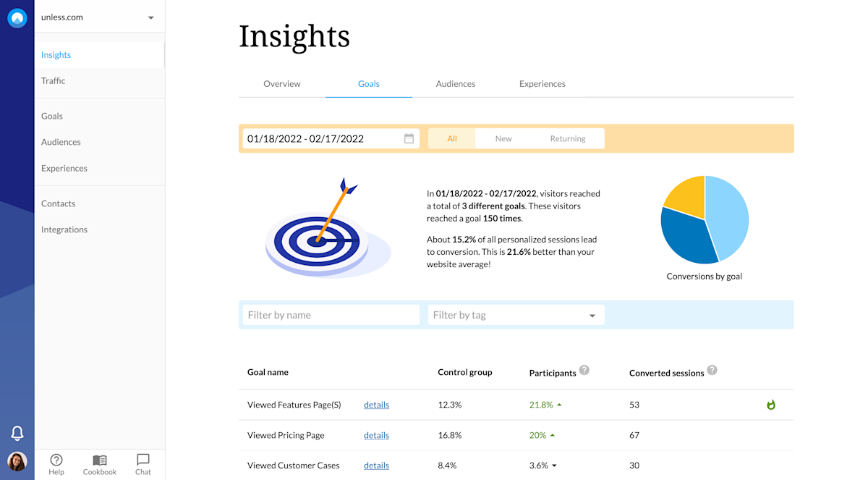The image size is (868, 480).
Task: Open the user profile avatar
Action: 17,461
